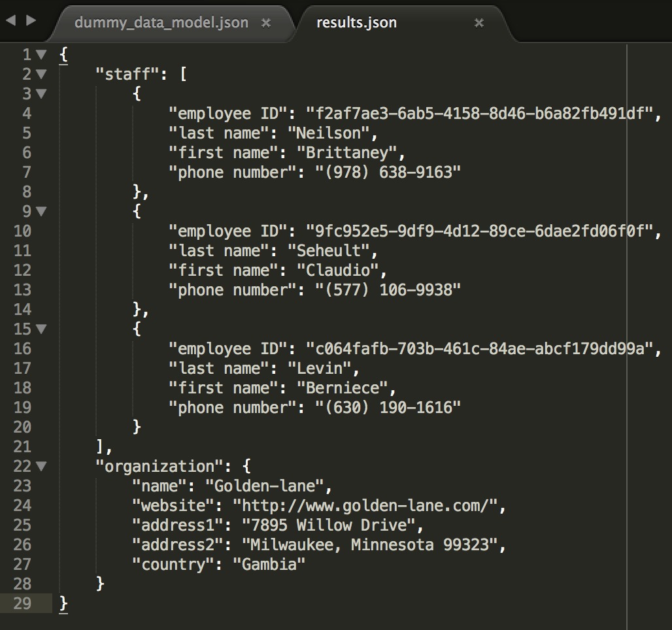Fold the third staff object at line 15

click(x=41, y=329)
